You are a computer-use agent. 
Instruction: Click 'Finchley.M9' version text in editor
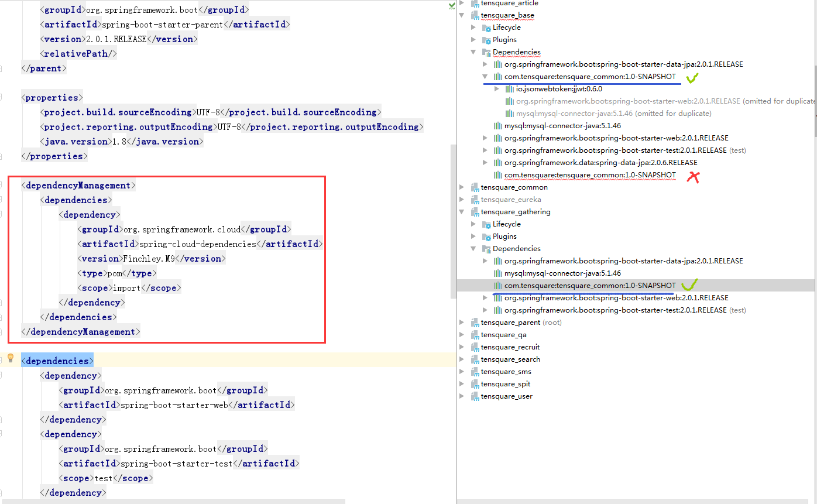pos(149,258)
